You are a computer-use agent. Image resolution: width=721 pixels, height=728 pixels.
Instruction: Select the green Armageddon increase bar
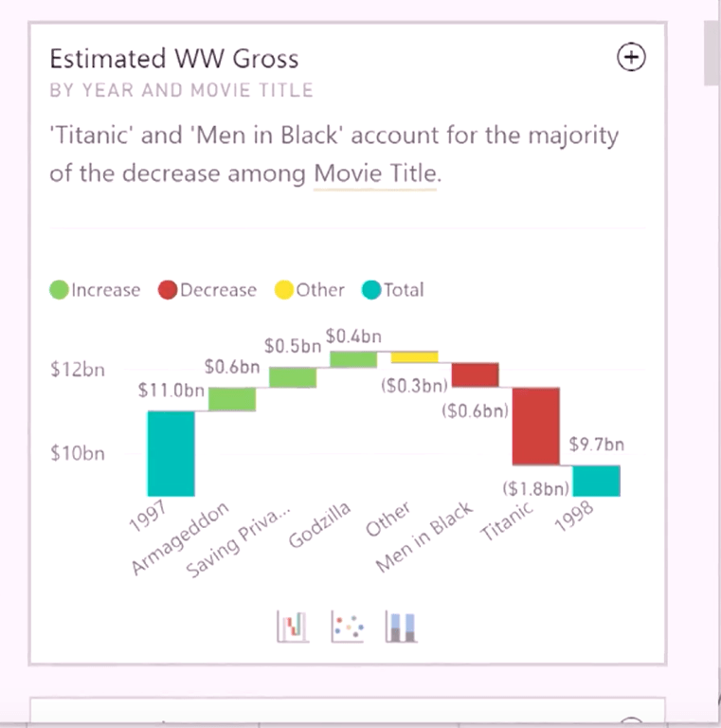[232, 399]
